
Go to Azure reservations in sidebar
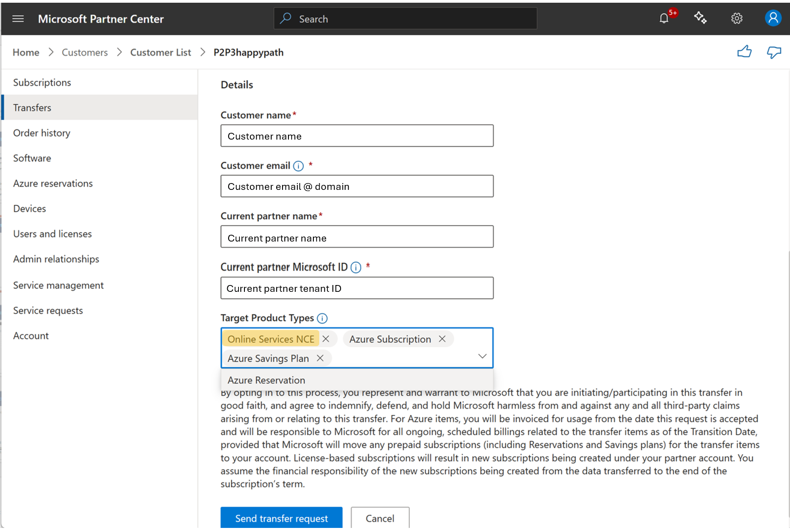click(x=53, y=184)
